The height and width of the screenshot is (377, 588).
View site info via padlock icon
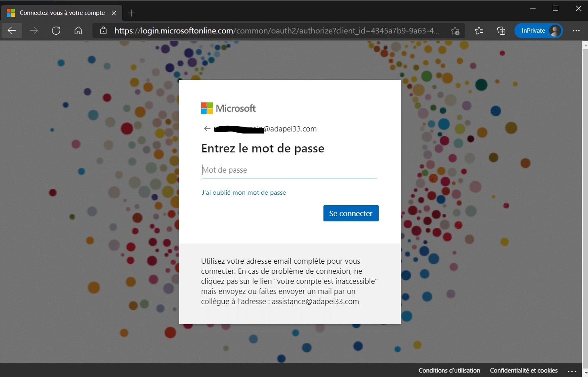[103, 31]
